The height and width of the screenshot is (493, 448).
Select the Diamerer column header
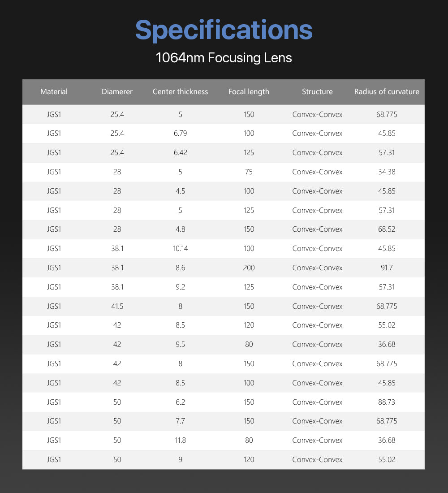(x=117, y=92)
